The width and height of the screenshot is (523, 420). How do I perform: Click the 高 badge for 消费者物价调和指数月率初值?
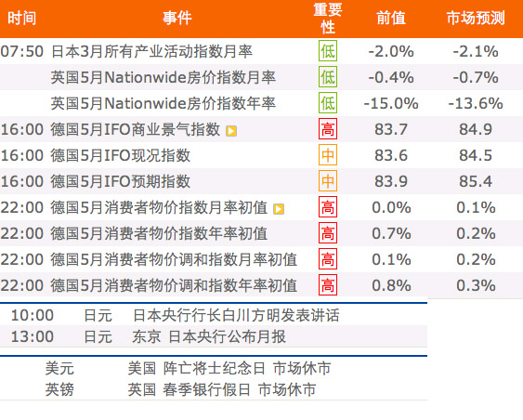tap(328, 259)
